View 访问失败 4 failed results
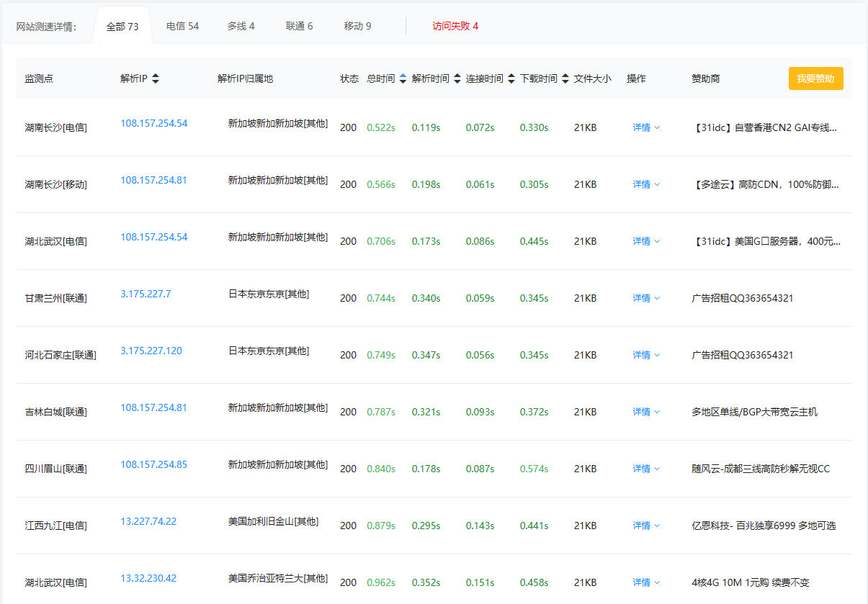 tap(455, 26)
